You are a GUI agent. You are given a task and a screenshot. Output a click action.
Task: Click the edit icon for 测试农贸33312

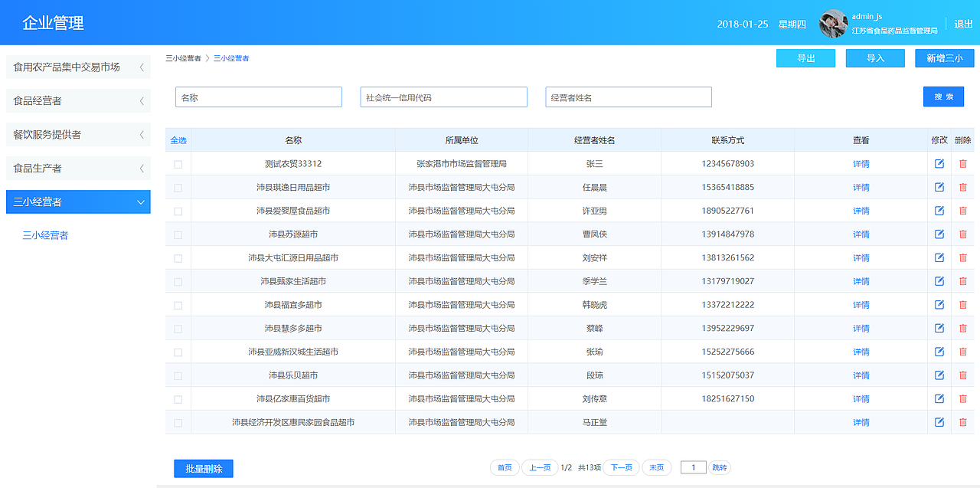click(939, 162)
